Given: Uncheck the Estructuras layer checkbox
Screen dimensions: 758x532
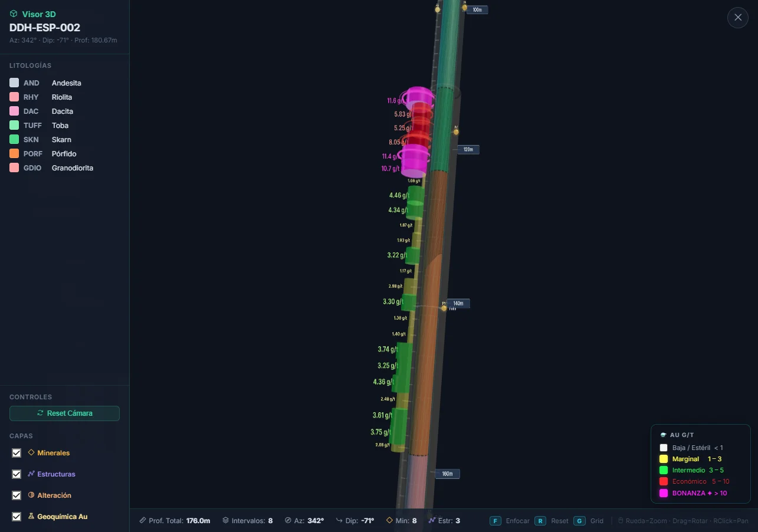Looking at the screenshot, I should click(17, 474).
